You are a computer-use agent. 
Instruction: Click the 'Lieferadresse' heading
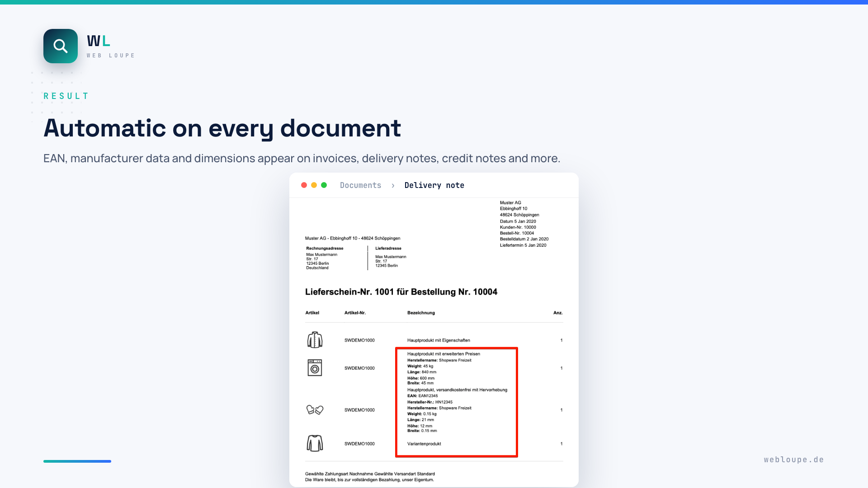coord(388,249)
